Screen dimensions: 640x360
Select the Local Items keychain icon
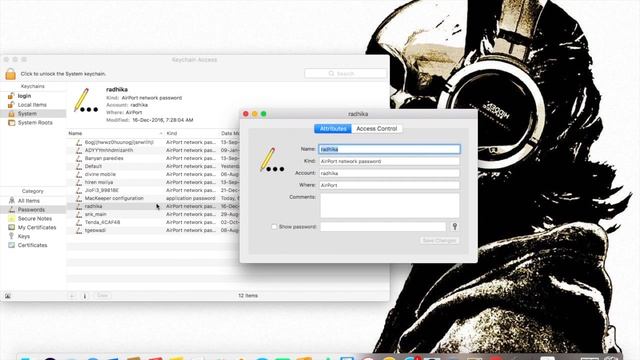(x=11, y=105)
